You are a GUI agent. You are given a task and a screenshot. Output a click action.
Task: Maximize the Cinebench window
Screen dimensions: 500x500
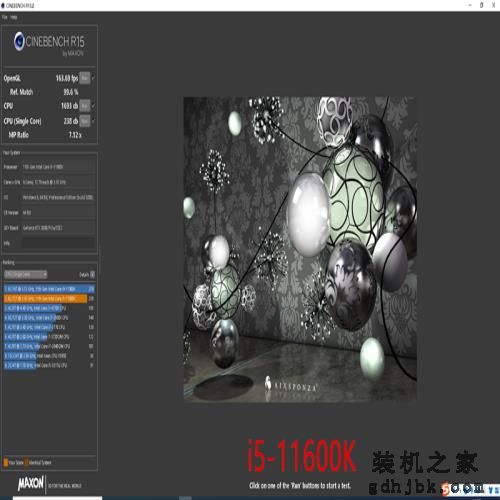(x=482, y=5)
